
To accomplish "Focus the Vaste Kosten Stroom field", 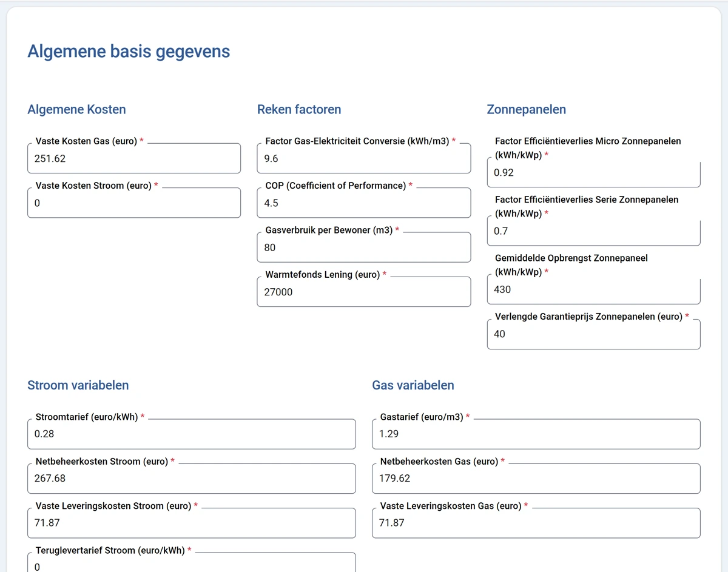I will click(x=134, y=203).
